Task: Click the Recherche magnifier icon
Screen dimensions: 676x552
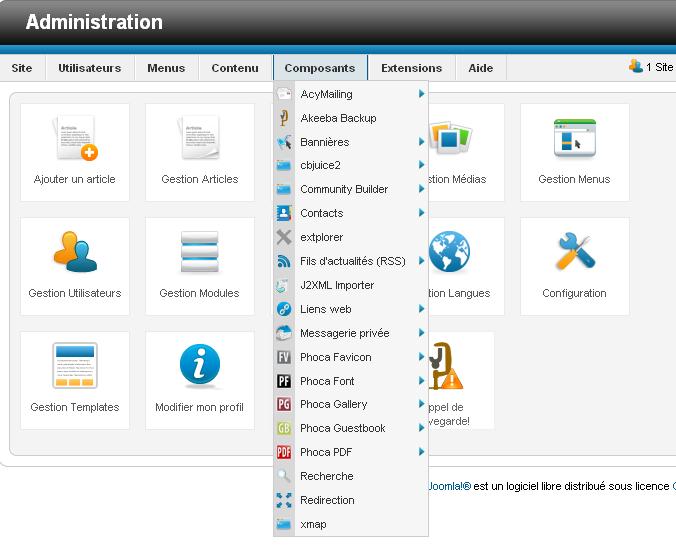Action: point(284,476)
